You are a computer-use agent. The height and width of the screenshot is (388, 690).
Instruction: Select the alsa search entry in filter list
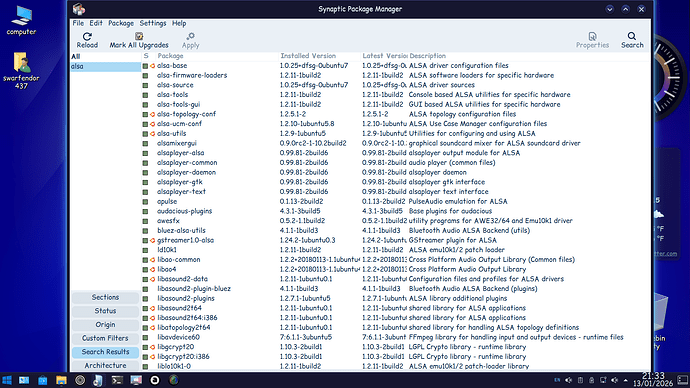[x=106, y=66]
